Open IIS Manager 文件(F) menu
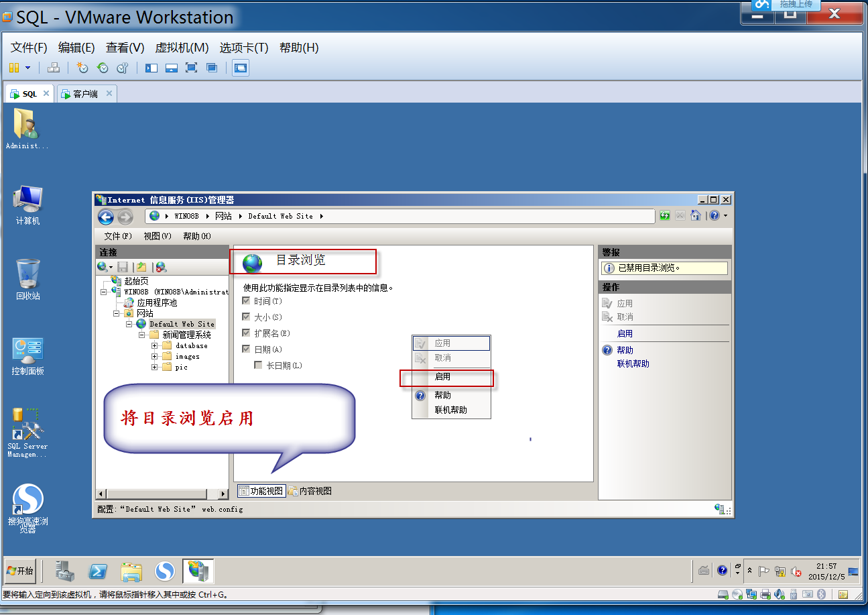 (119, 236)
